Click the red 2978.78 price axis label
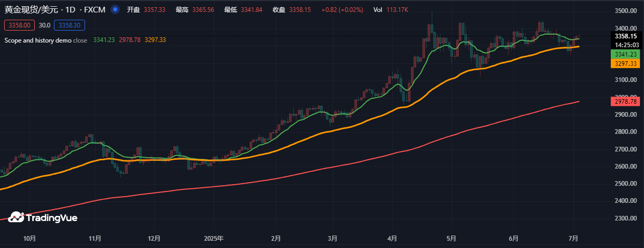Viewport: 644px width, 248px height. pyautogui.click(x=625, y=102)
